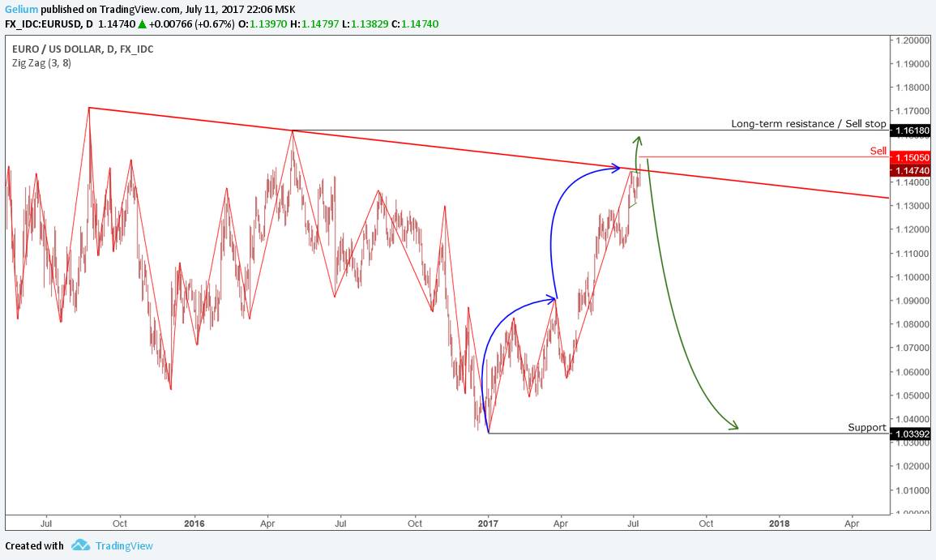Select the 1.03392 Support price label
The width and height of the screenshot is (936, 560).
(910, 434)
